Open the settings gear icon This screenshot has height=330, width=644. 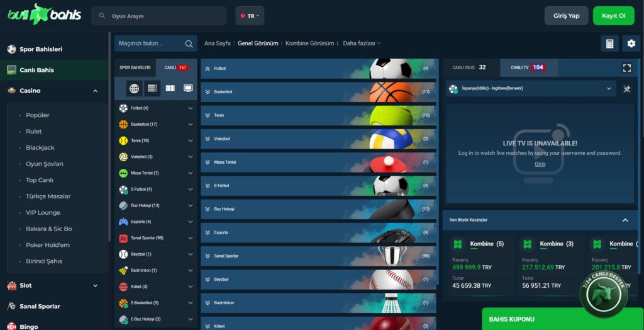point(631,43)
